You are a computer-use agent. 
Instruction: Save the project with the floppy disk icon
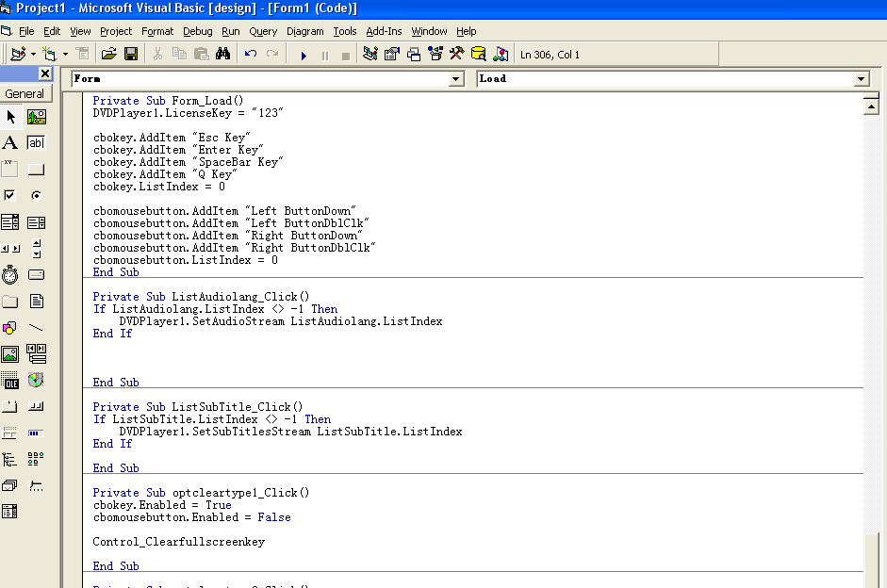pyautogui.click(x=131, y=55)
